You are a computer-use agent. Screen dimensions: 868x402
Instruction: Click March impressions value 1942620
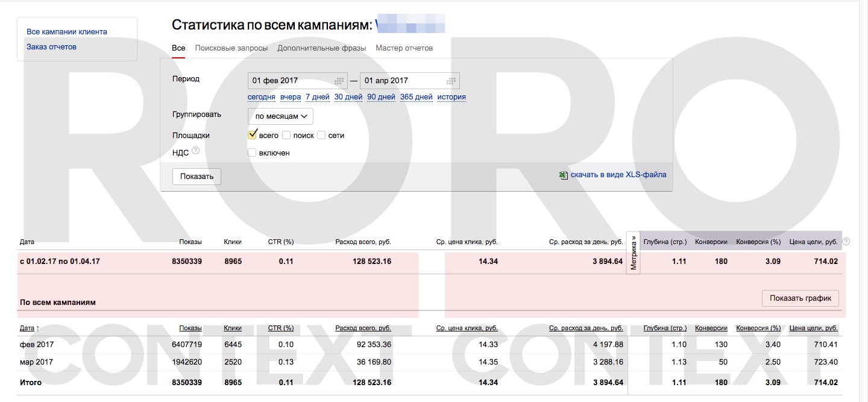coord(186,362)
